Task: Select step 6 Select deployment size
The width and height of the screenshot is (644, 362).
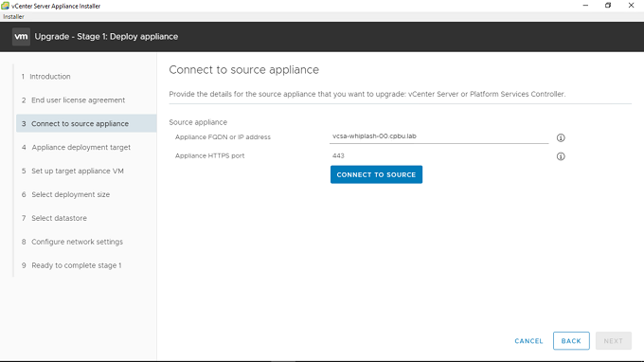Action: pos(65,194)
